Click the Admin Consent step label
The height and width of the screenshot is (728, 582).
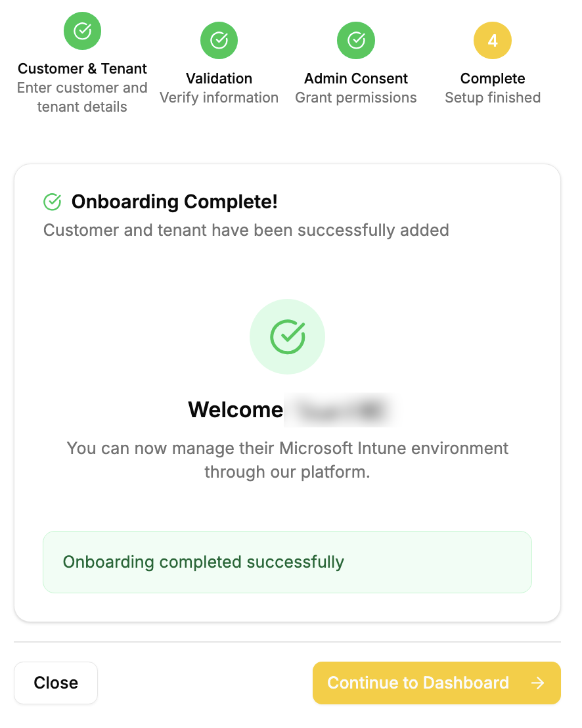tap(355, 78)
